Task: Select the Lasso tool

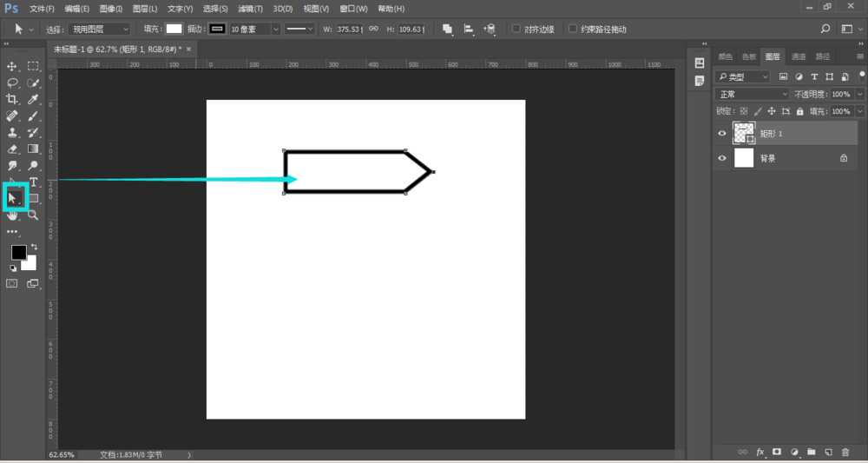Action: [12, 83]
